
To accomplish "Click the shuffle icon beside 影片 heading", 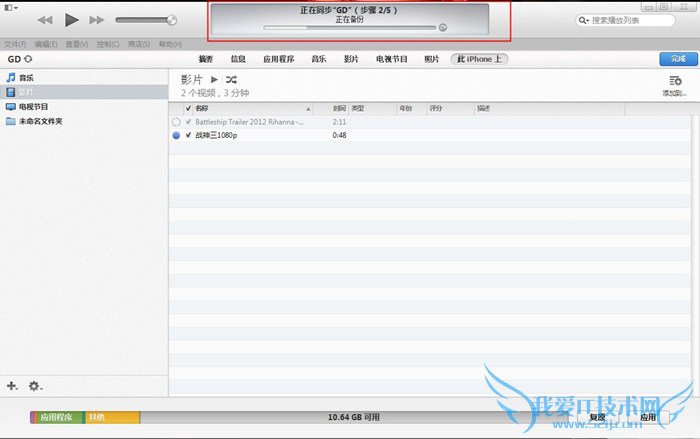I will coord(231,79).
